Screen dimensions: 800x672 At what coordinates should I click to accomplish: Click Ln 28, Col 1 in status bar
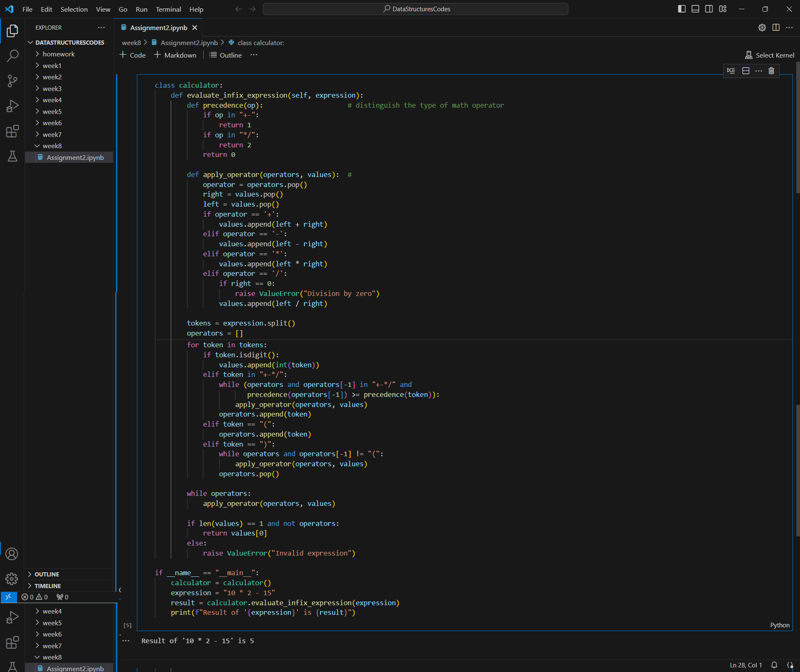[746, 665]
